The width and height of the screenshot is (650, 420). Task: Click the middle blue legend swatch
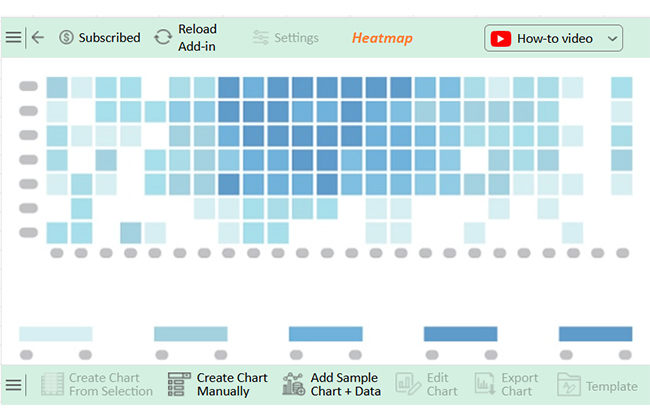(325, 334)
